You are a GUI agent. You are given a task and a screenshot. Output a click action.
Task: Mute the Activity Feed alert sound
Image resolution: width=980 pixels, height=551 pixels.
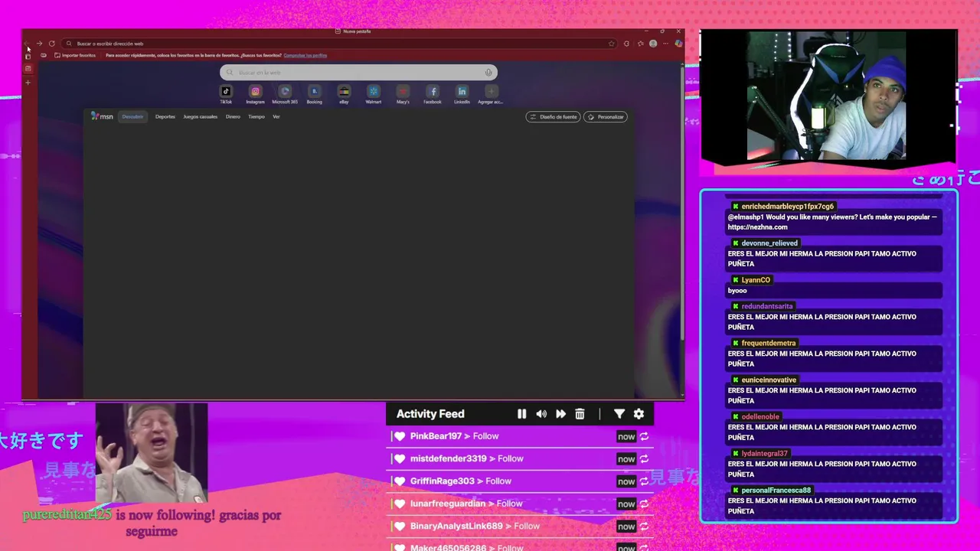(541, 414)
